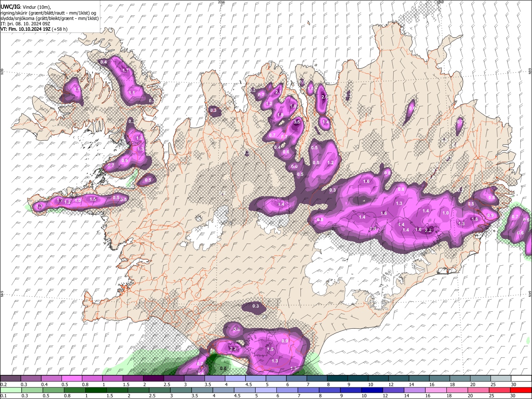Viewport: 532px width, 399px height.
Task: Select the '12' label in the top legend row
Action: coord(392,384)
